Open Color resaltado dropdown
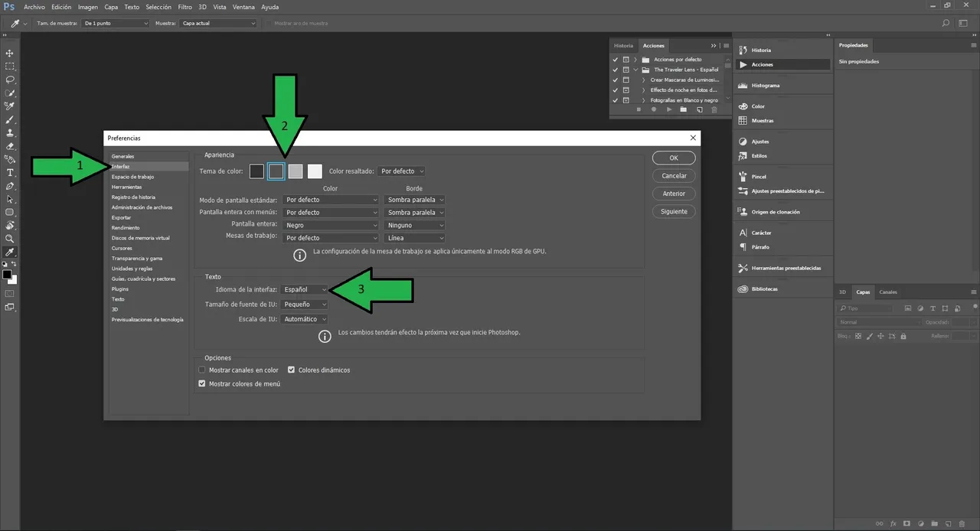 pos(401,171)
